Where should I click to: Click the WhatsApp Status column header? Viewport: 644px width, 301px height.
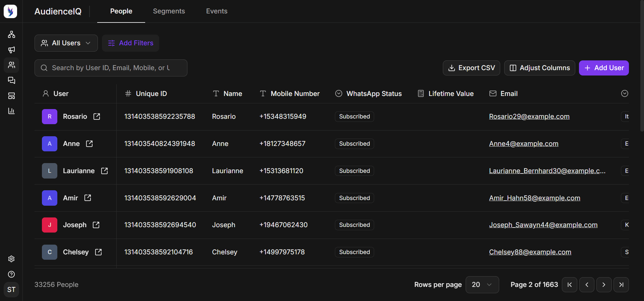coord(368,94)
